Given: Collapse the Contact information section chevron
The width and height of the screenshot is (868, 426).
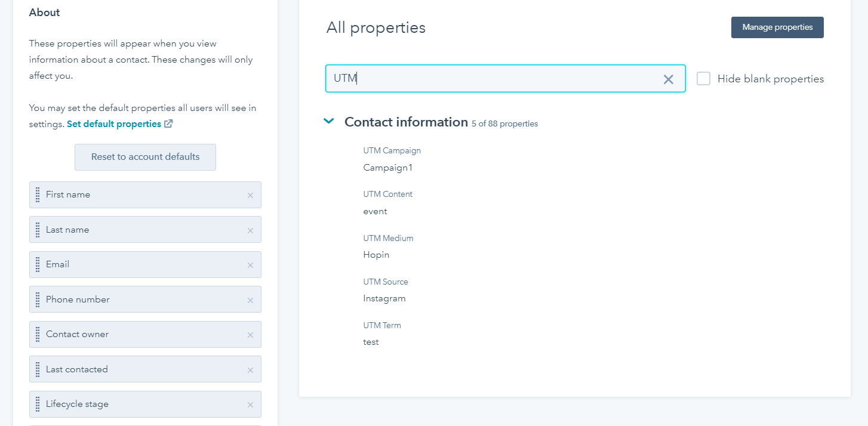Looking at the screenshot, I should tap(328, 121).
